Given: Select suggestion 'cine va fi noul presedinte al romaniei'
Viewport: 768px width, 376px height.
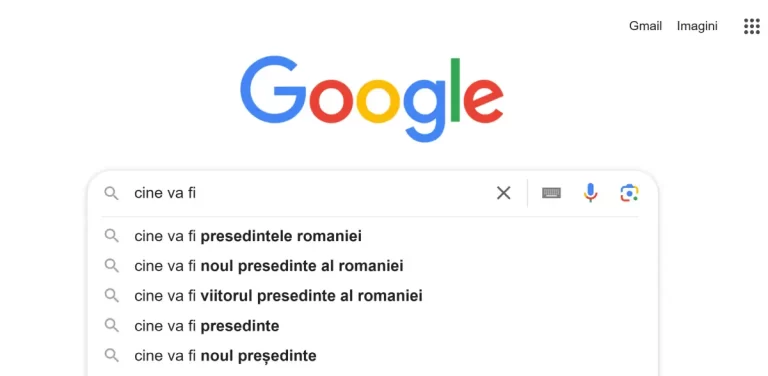Looking at the screenshot, I should tap(372, 266).
